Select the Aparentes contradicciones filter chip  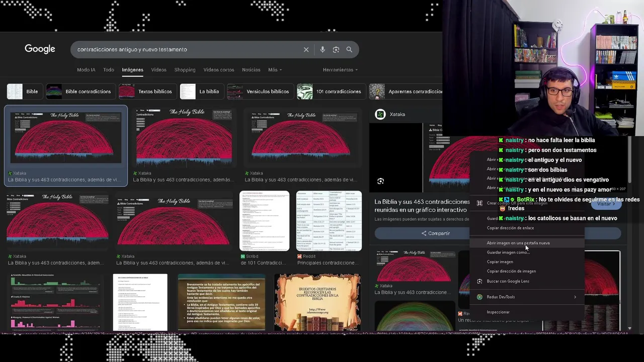tap(406, 92)
